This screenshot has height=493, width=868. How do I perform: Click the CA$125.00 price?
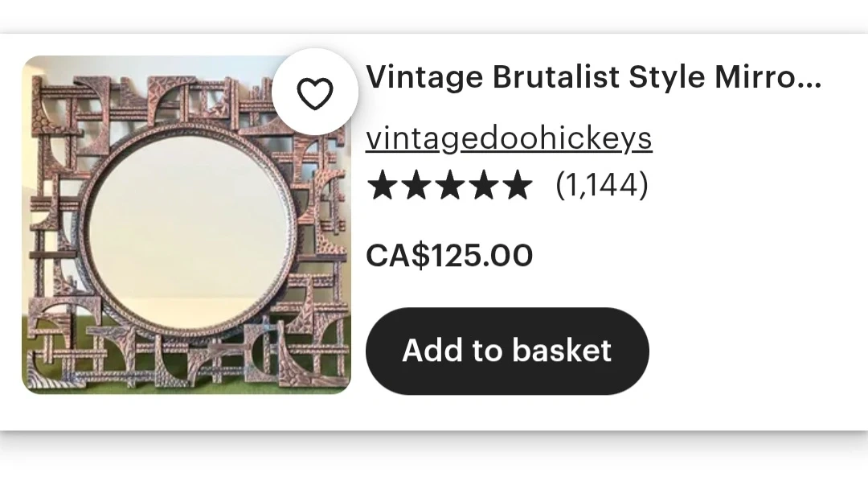[449, 256]
